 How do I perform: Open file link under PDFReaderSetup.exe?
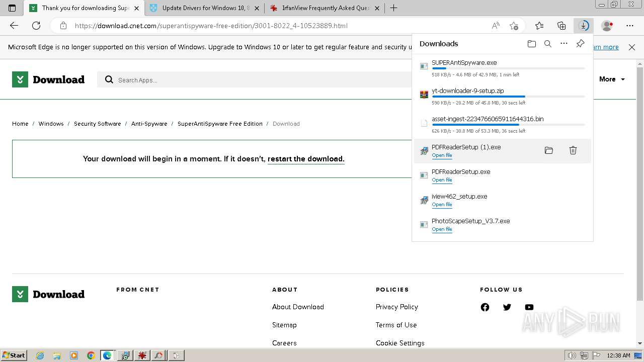[x=442, y=180]
